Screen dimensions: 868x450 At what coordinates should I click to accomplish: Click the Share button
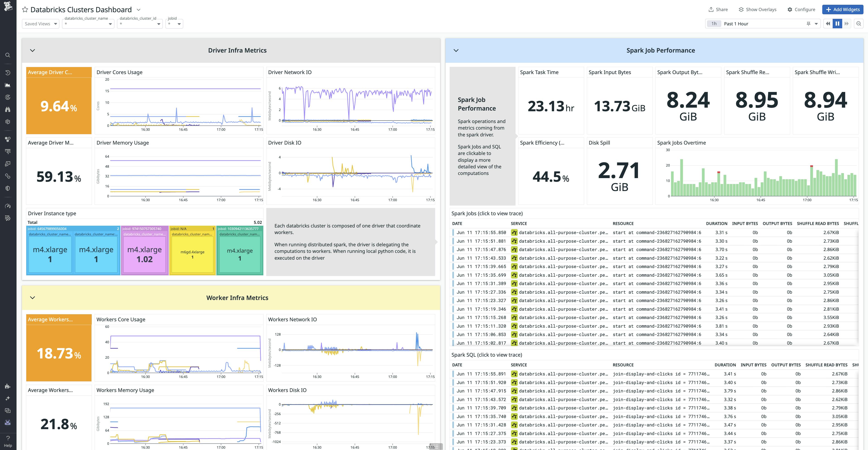pyautogui.click(x=718, y=10)
